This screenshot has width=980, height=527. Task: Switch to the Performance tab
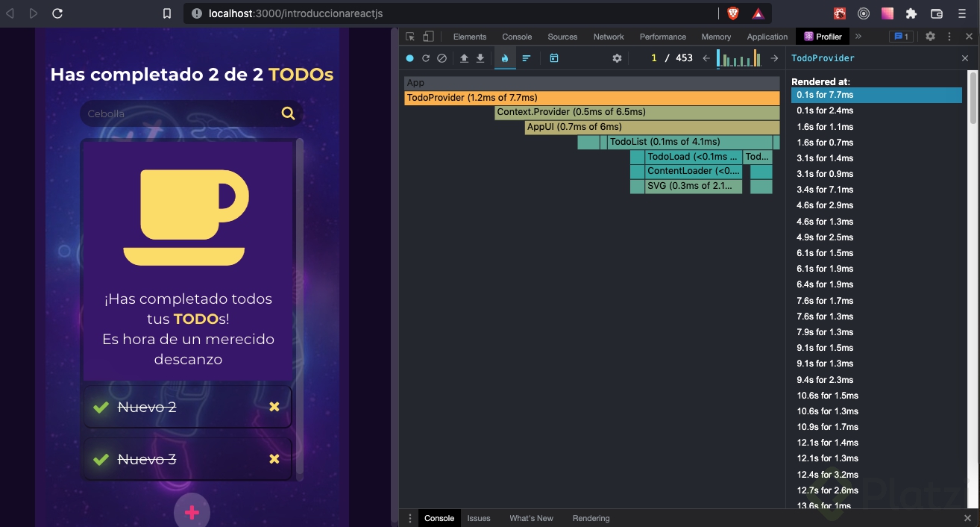click(663, 37)
